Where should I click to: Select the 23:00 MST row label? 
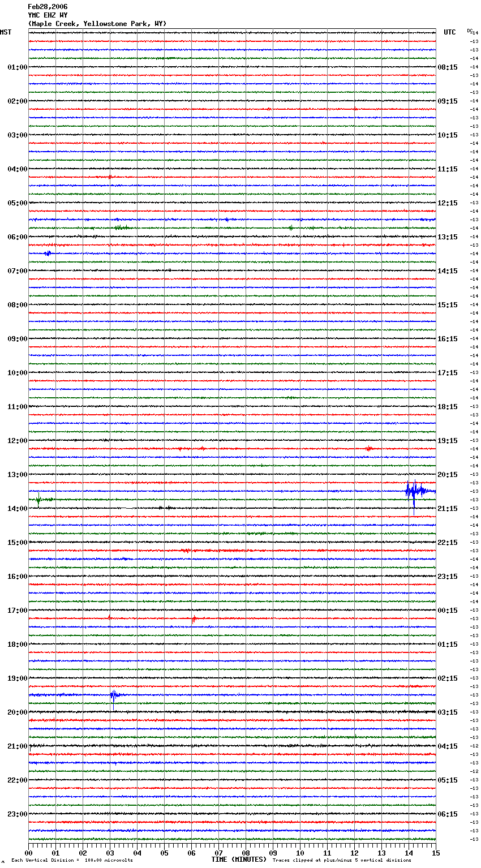[18, 814]
